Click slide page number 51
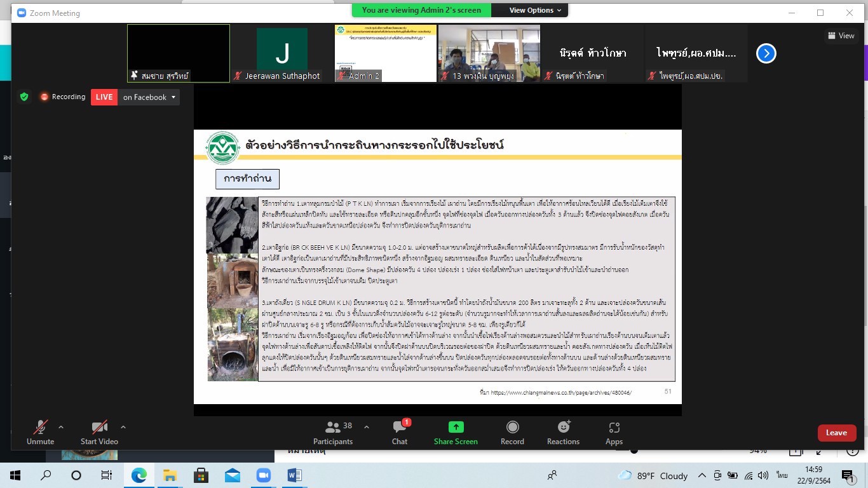Image resolution: width=868 pixels, height=488 pixels. (668, 391)
